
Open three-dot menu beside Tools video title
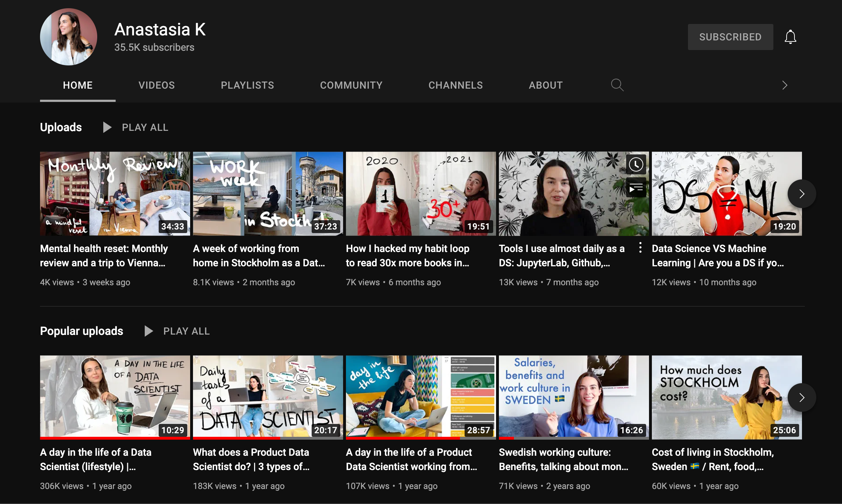pyautogui.click(x=640, y=248)
